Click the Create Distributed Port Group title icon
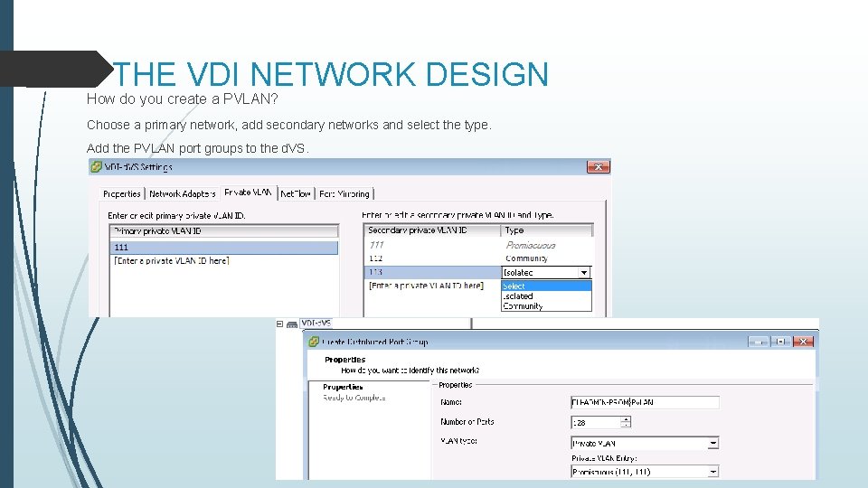This screenshot has height=488, width=868. click(x=314, y=342)
